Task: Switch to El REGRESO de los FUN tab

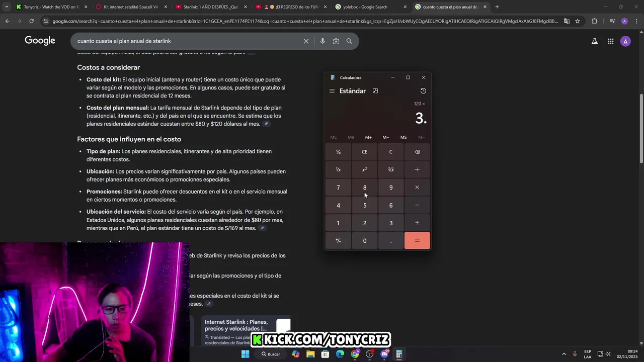Action: coord(291,7)
